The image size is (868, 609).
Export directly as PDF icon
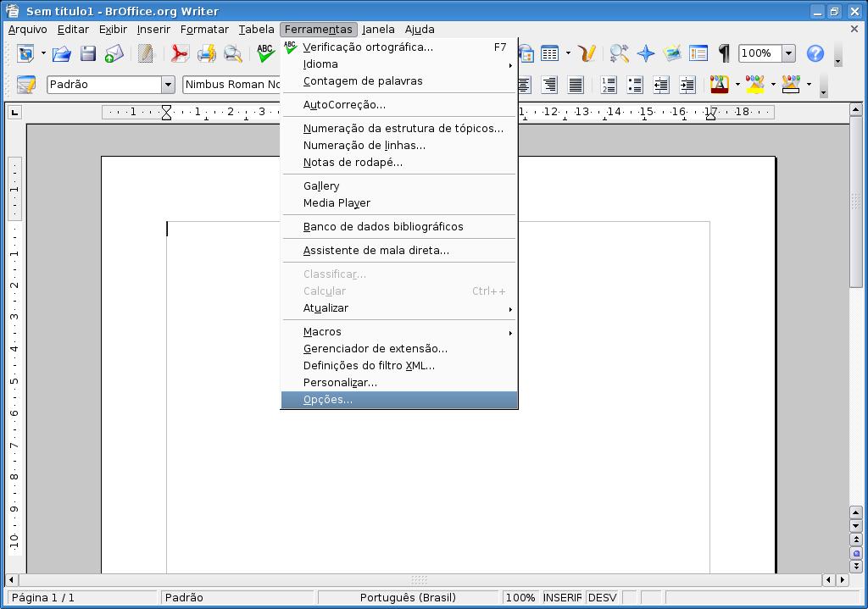179,53
